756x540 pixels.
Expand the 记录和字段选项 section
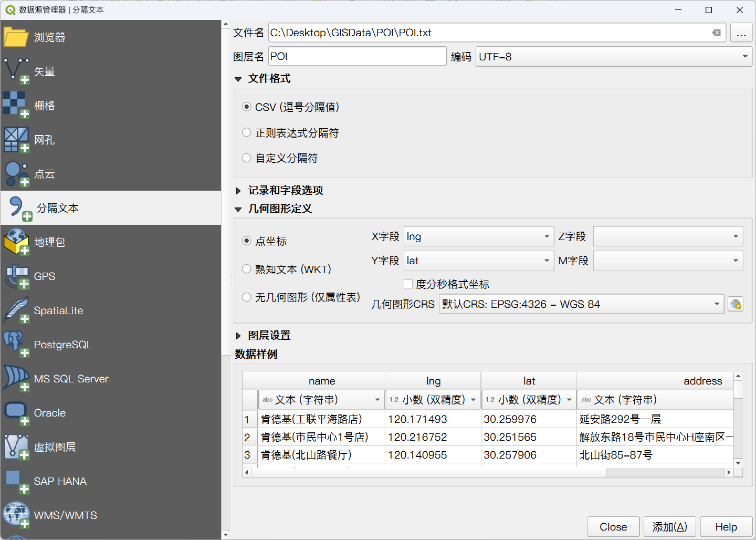pos(238,191)
